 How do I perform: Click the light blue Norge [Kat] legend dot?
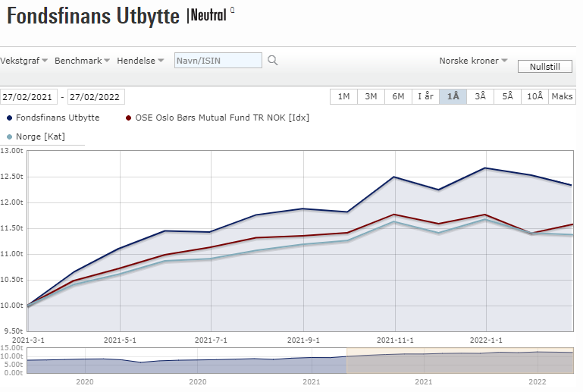10,137
